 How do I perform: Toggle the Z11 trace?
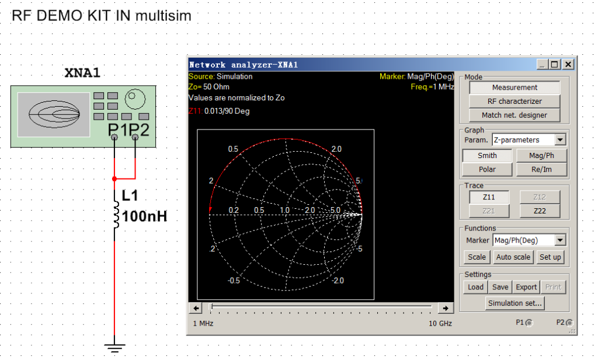pos(489,197)
